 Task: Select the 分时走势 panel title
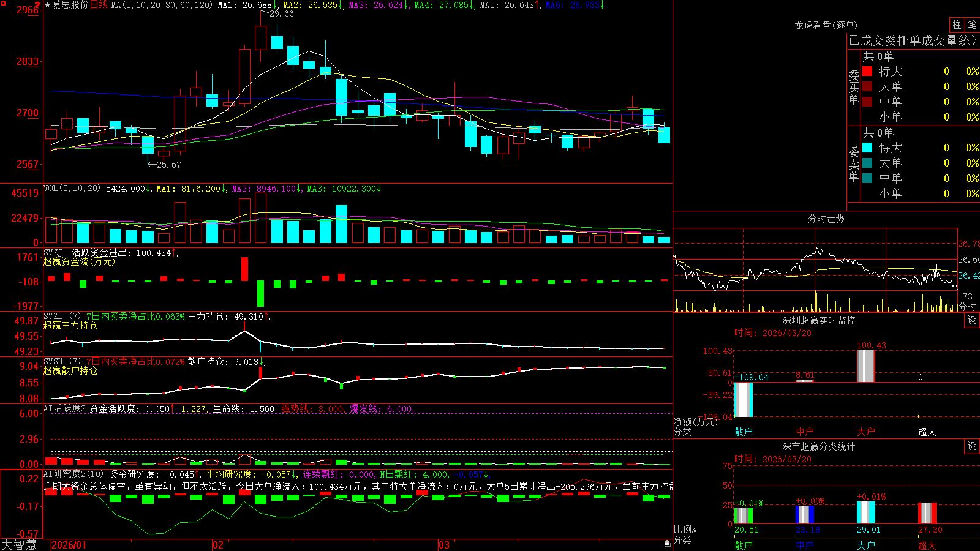pyautogui.click(x=826, y=219)
